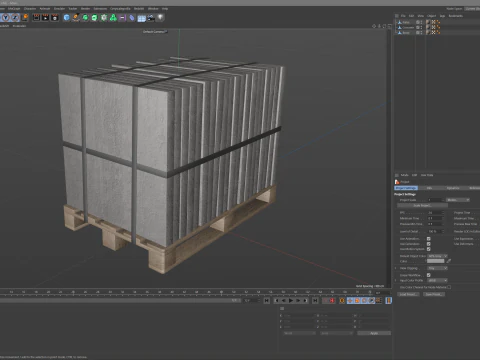Image resolution: width=480 pixels, height=360 pixels.
Task: Open Mode menu in Attributes Manager
Action: pyautogui.click(x=405, y=175)
